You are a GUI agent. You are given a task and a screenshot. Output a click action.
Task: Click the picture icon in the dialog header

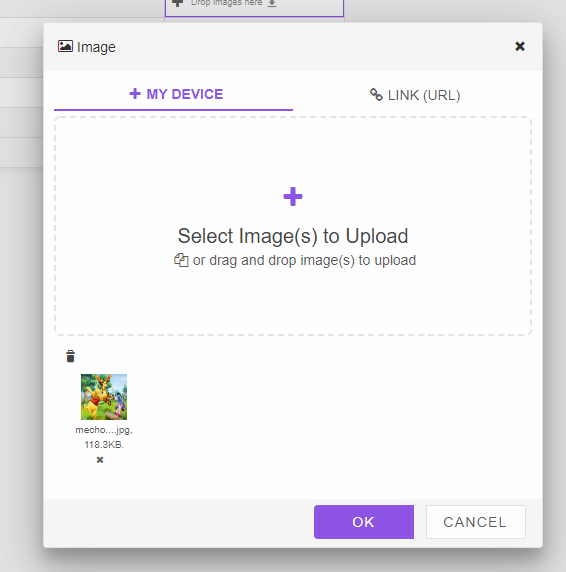[65, 46]
